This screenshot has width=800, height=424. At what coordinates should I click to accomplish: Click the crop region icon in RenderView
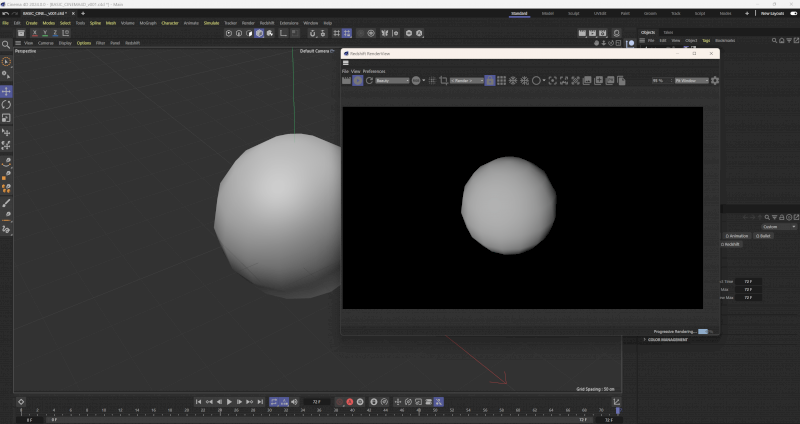click(443, 80)
